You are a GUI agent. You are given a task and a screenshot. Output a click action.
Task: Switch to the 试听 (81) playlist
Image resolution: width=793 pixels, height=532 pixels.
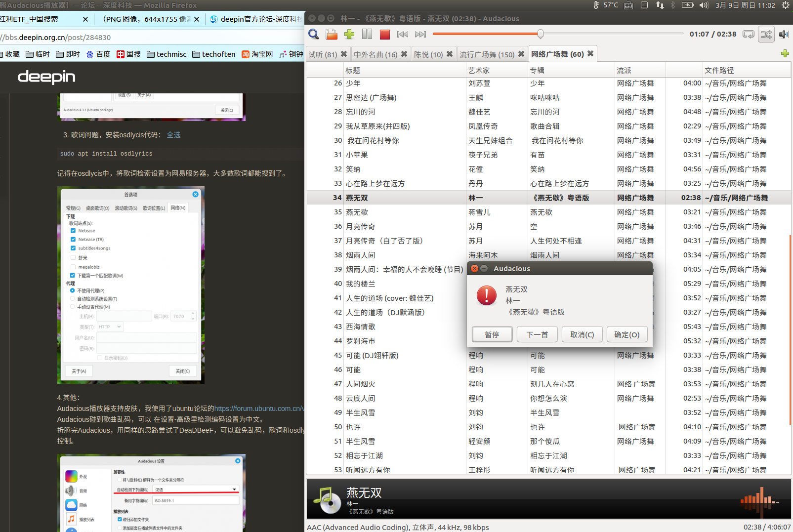click(x=323, y=54)
